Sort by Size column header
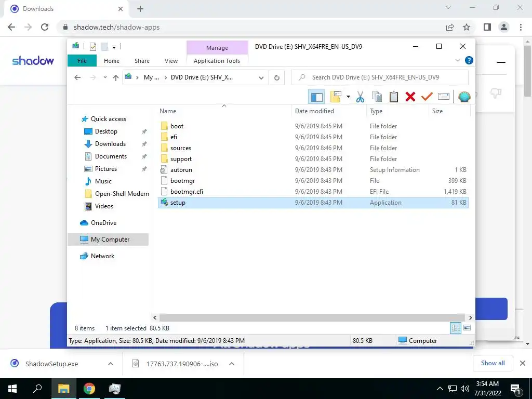The width and height of the screenshot is (532, 399). (437, 111)
